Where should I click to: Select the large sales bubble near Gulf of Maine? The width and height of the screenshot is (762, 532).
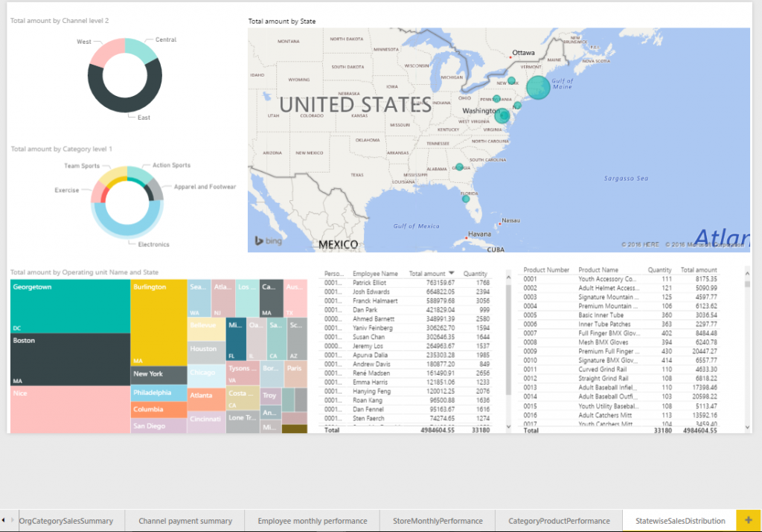[x=537, y=87]
